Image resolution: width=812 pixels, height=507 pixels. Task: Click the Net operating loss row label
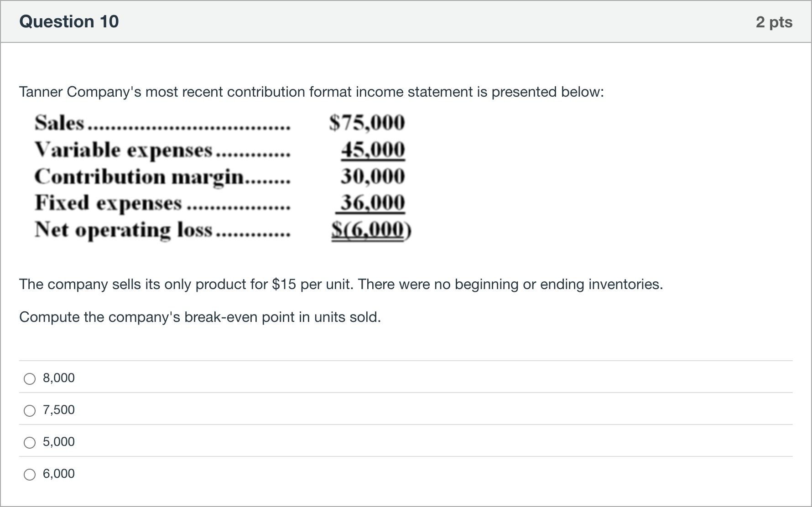pyautogui.click(x=124, y=230)
